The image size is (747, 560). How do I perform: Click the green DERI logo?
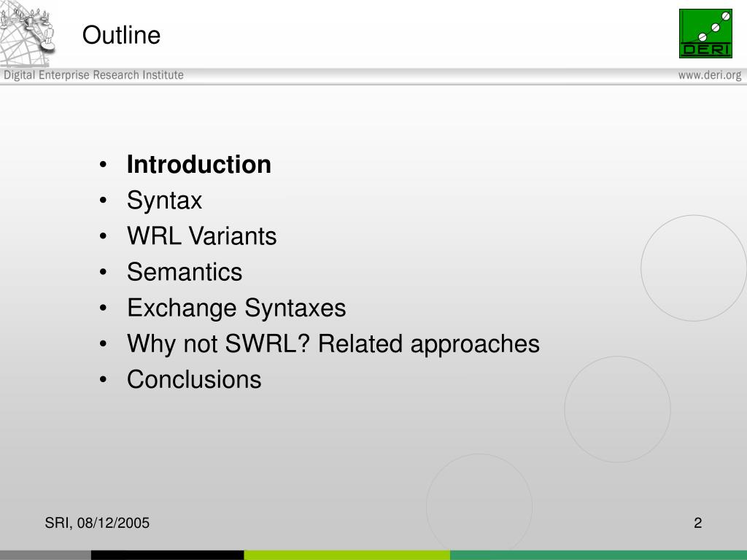pyautogui.click(x=705, y=34)
